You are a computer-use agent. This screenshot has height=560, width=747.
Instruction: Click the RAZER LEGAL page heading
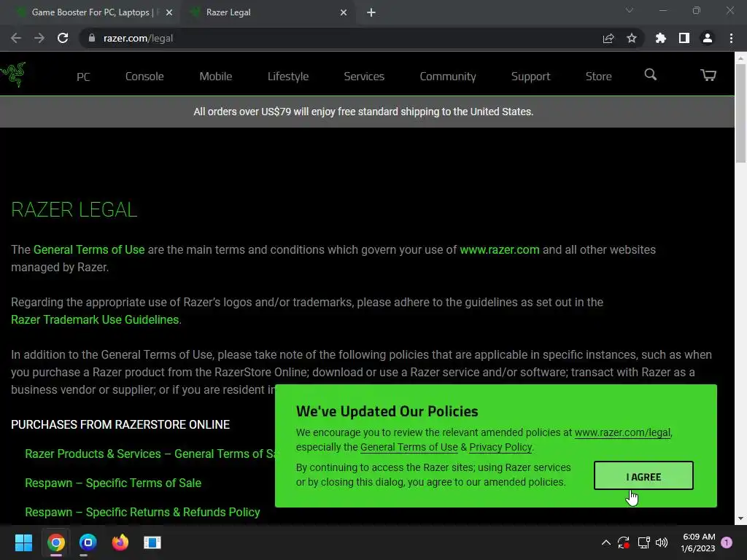click(x=74, y=210)
